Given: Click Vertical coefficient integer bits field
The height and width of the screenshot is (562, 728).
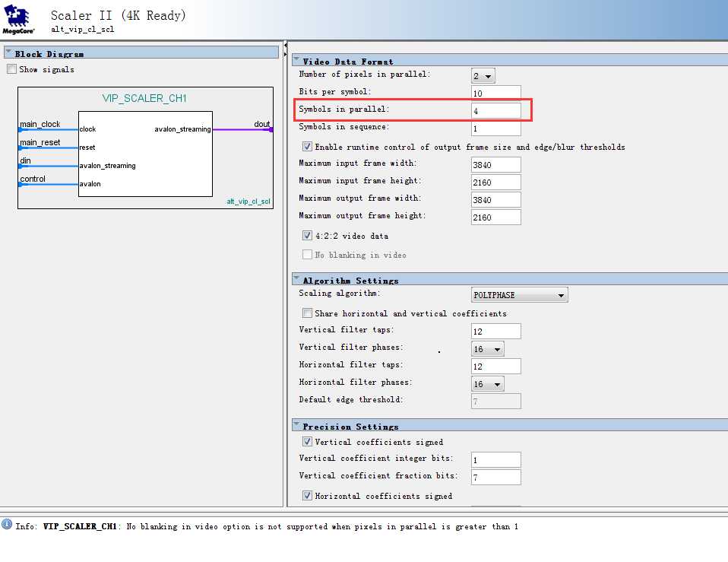Looking at the screenshot, I should pyautogui.click(x=496, y=460).
